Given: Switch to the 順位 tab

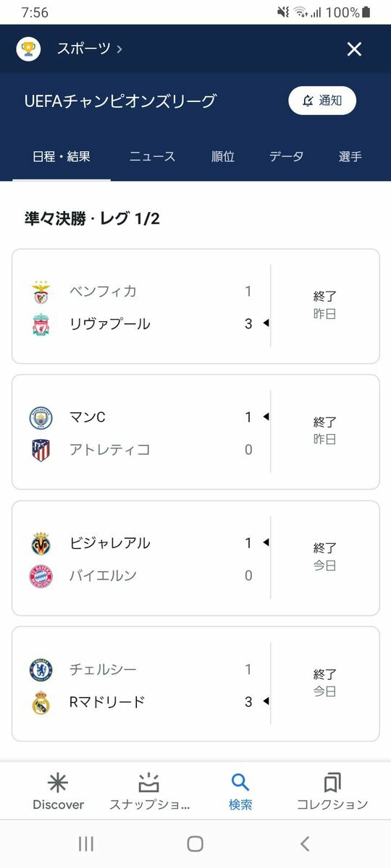Looking at the screenshot, I should click(x=223, y=156).
